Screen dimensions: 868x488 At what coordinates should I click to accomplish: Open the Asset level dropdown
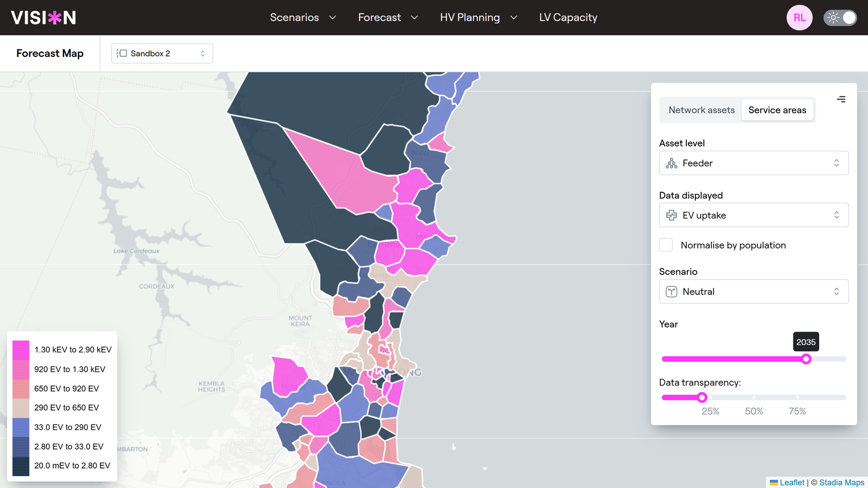click(x=754, y=163)
